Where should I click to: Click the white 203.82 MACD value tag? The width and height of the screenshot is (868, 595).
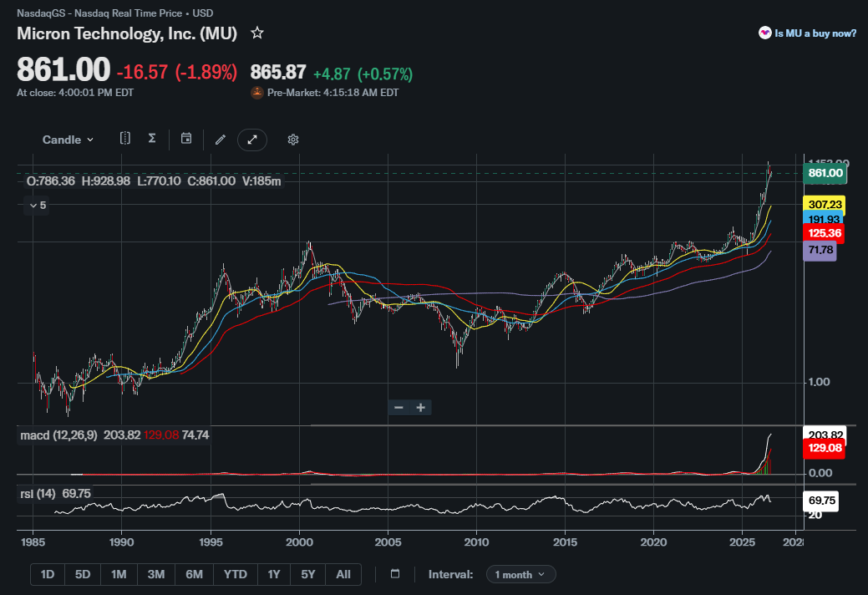tap(825, 435)
